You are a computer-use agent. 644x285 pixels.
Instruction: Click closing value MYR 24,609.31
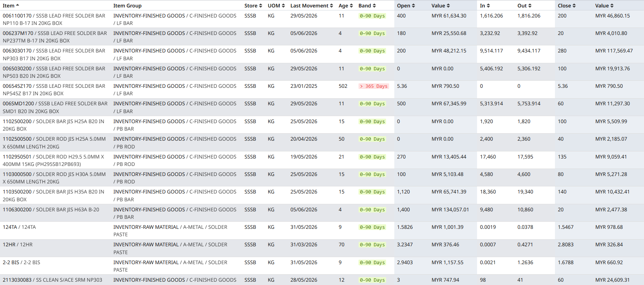[612, 280]
